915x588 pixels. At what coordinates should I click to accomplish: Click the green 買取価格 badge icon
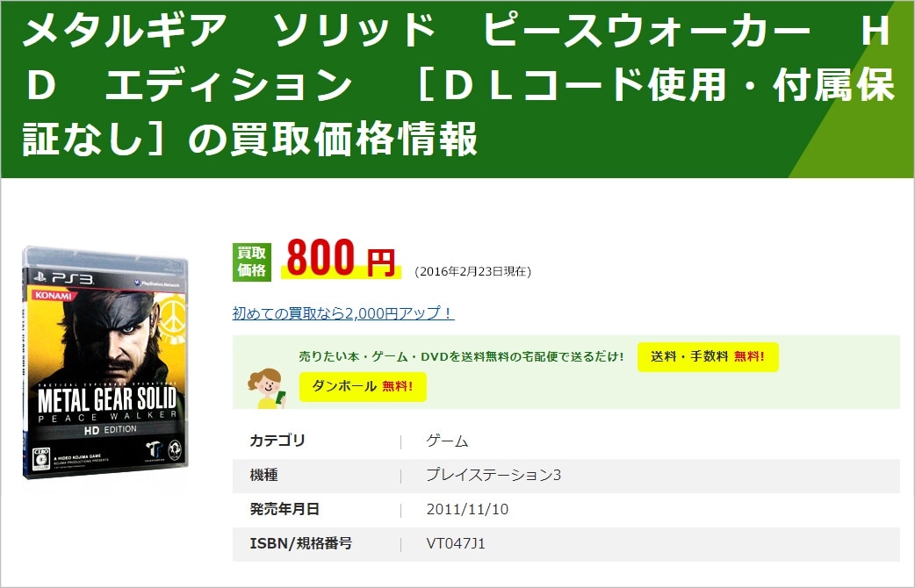251,262
